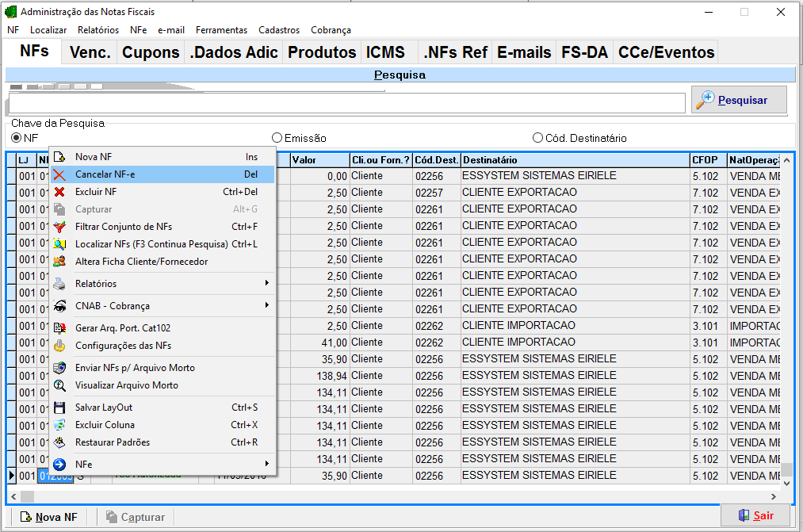The width and height of the screenshot is (803, 532).
Task: Click the Configurações das NFs icon
Action: tap(59, 346)
